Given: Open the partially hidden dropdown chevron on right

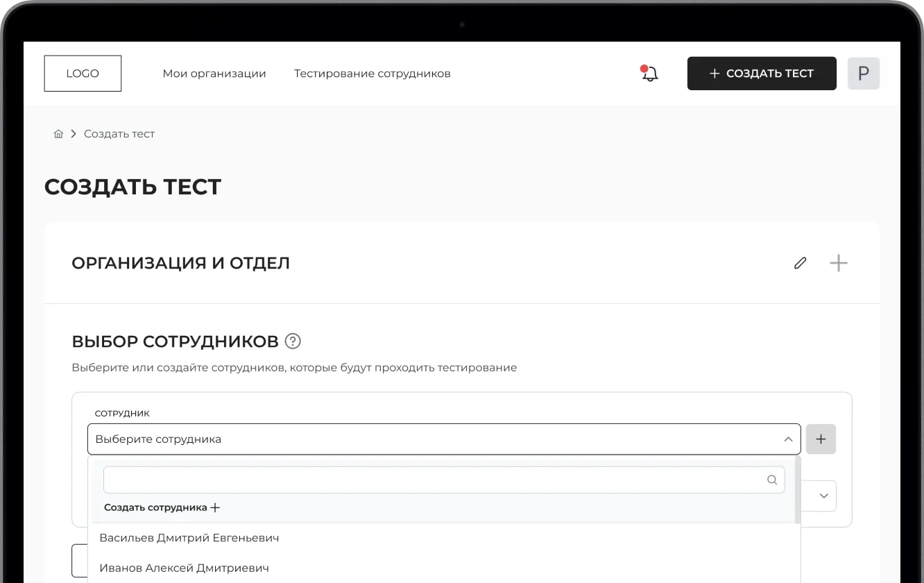Looking at the screenshot, I should tap(824, 496).
